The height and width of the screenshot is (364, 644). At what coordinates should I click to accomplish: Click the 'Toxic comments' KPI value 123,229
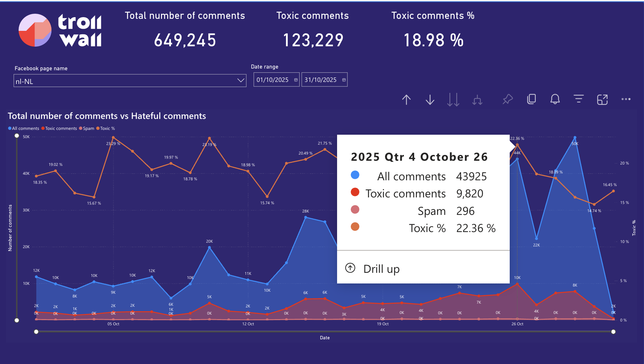coord(313,39)
